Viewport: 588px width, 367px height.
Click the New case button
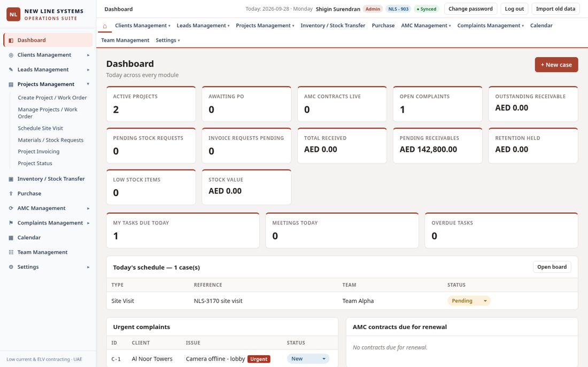coord(556,65)
